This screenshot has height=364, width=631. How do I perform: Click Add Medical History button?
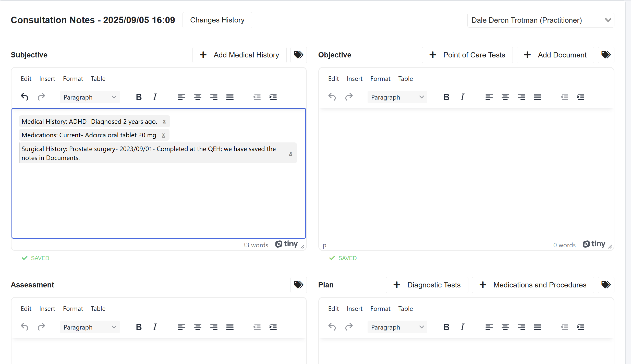[239, 55]
